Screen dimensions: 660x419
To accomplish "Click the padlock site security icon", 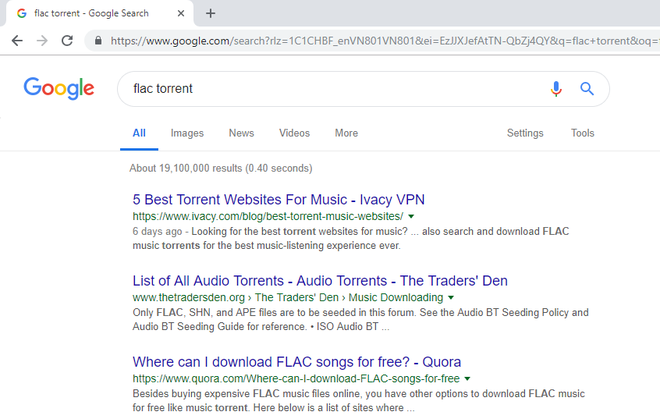I will 98,41.
